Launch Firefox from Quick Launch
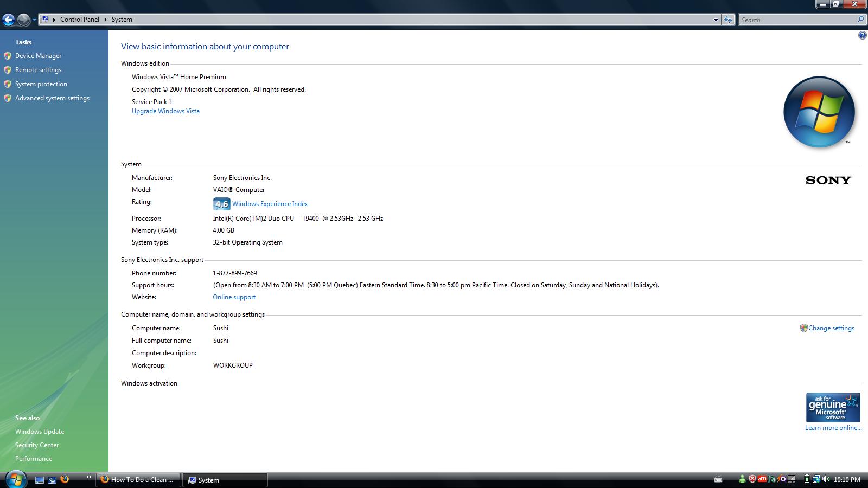Screen dimensions: 868x488 pyautogui.click(x=65, y=480)
